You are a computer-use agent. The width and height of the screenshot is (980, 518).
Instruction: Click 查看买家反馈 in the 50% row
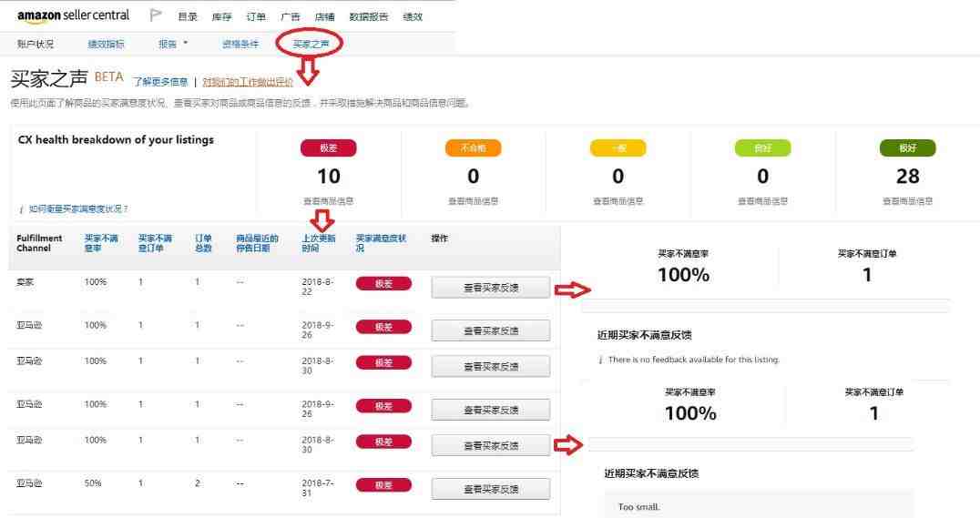pyautogui.click(x=491, y=489)
